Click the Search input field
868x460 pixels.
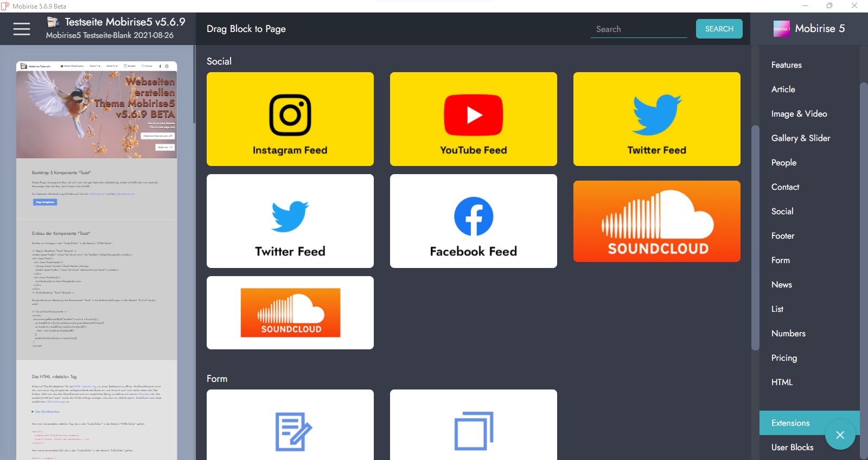coord(639,29)
